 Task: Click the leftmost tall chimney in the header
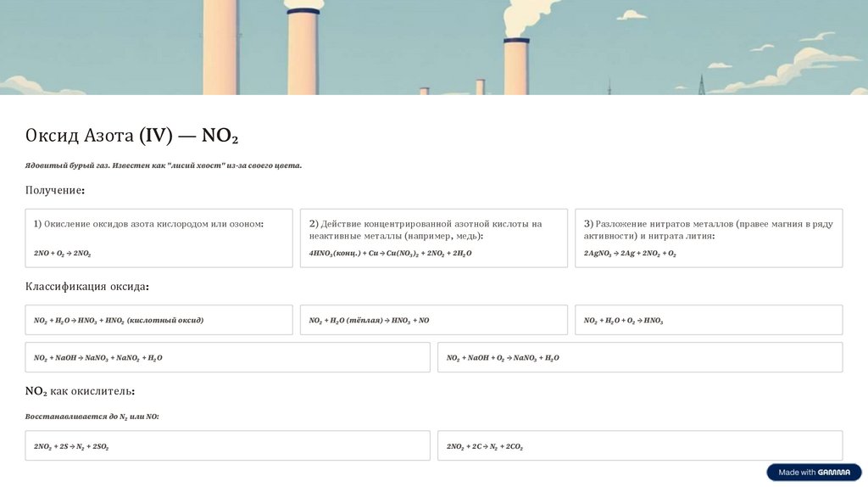click(220, 47)
